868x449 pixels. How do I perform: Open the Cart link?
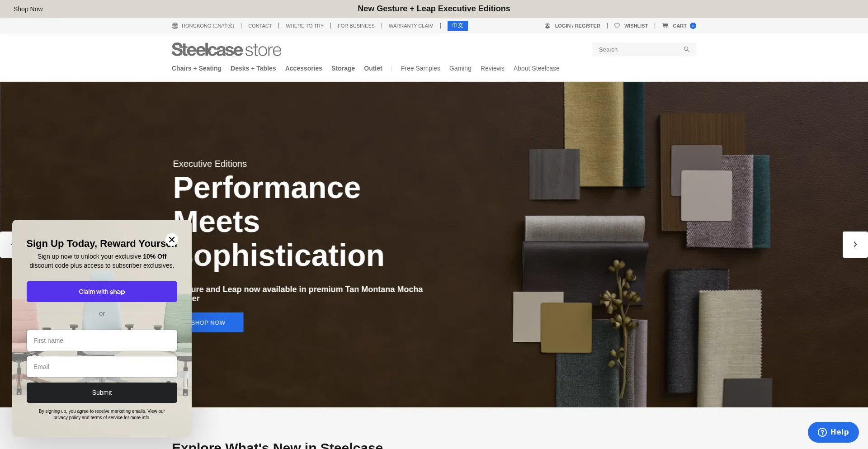(679, 26)
